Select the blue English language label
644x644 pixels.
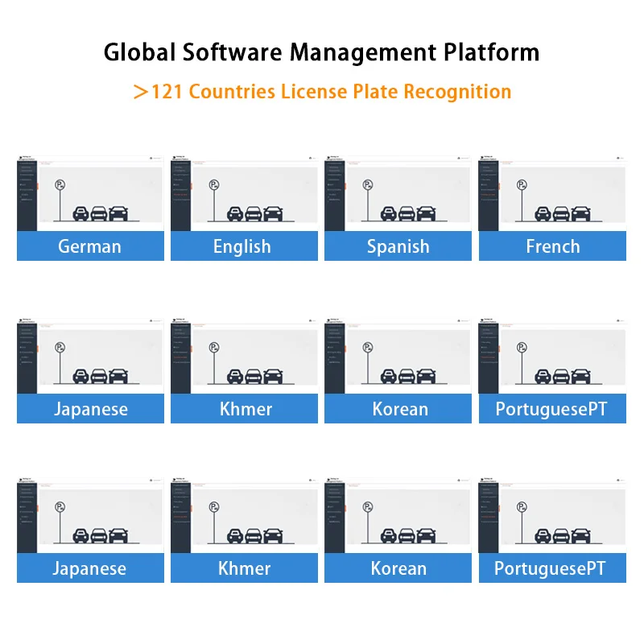pos(244,246)
